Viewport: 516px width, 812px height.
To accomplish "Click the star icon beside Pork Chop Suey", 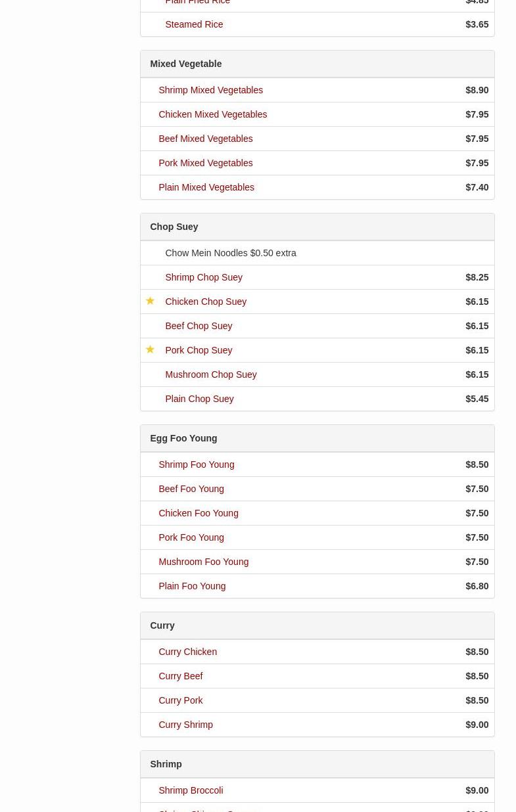I will tap(150, 350).
